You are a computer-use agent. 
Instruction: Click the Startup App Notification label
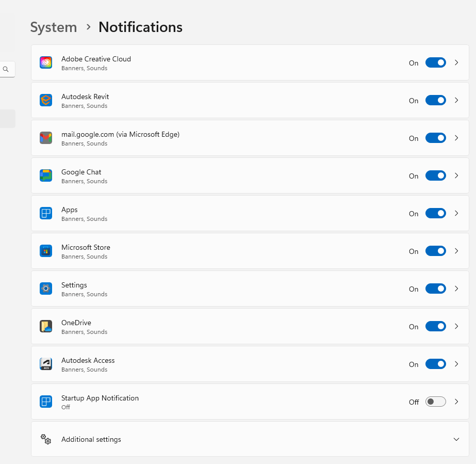click(x=100, y=398)
